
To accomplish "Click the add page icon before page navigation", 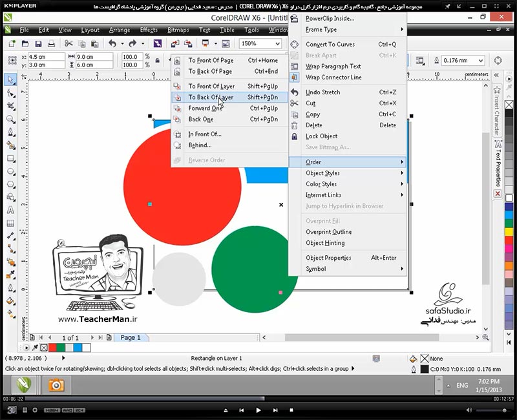I will (x=32, y=337).
